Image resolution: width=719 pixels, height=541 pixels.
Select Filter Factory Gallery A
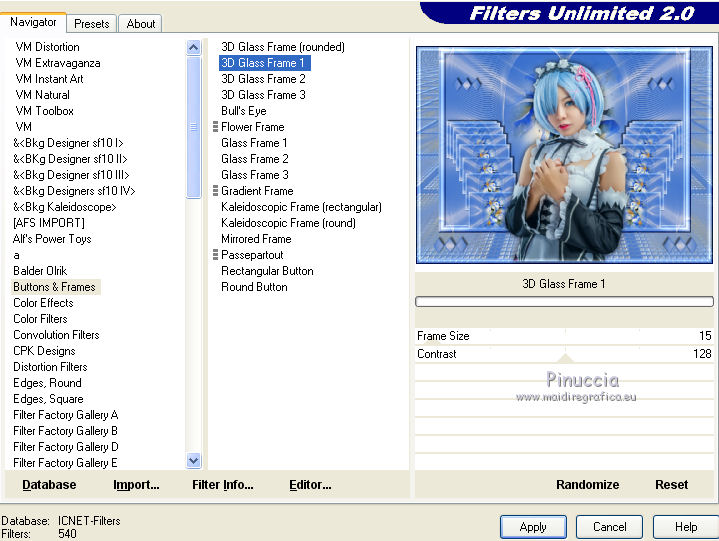[x=66, y=415]
